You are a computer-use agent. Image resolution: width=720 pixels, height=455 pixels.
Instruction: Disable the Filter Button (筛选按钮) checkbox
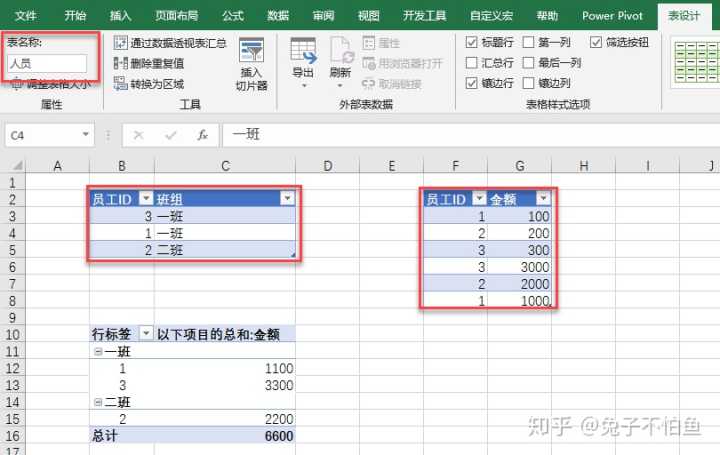(x=597, y=42)
